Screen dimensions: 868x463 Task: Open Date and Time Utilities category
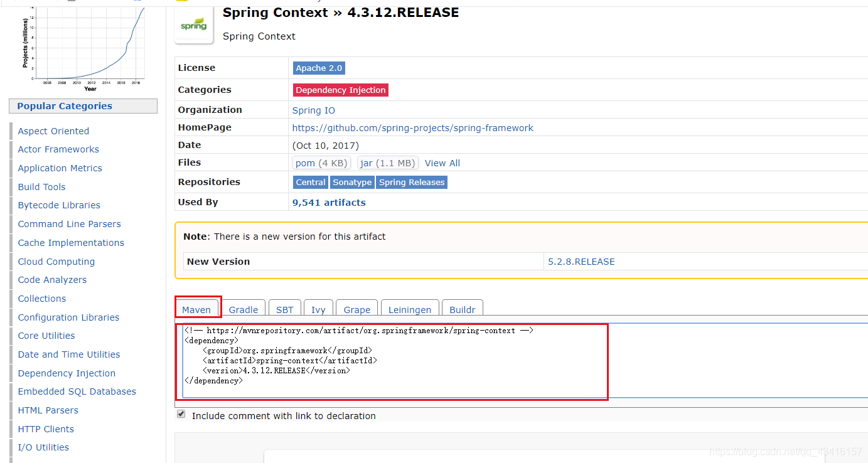(69, 354)
